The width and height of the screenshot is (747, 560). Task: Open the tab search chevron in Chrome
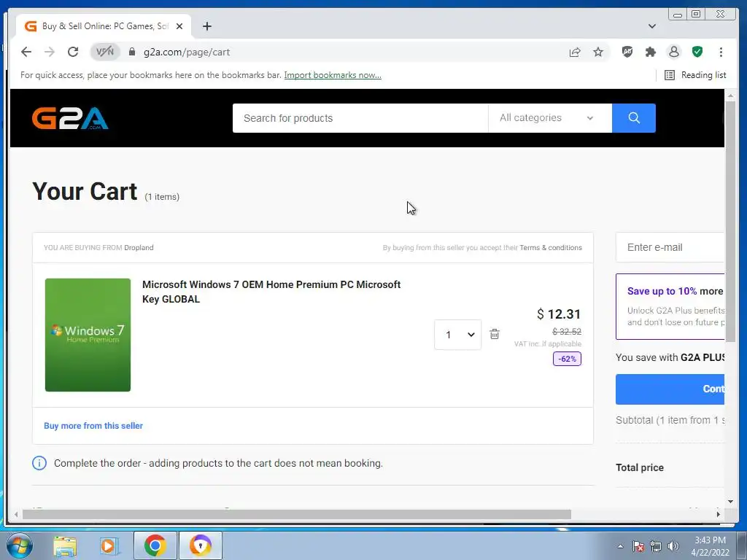coord(651,26)
